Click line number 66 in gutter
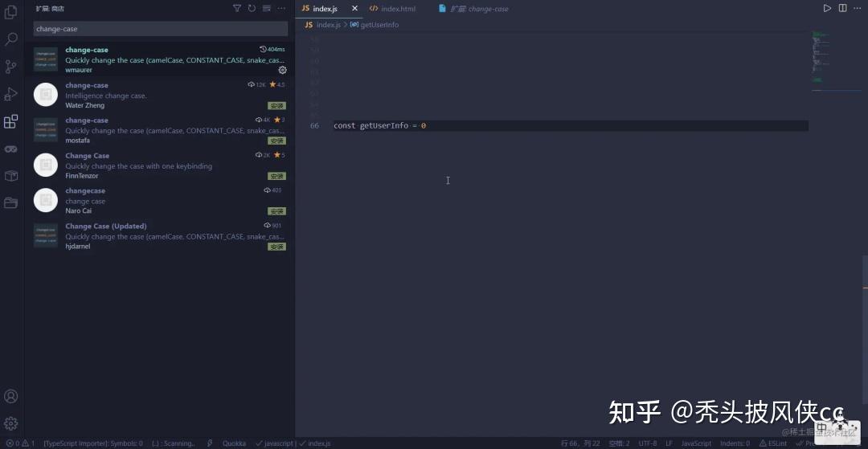Screen dimensions: 868x449 click(314, 126)
